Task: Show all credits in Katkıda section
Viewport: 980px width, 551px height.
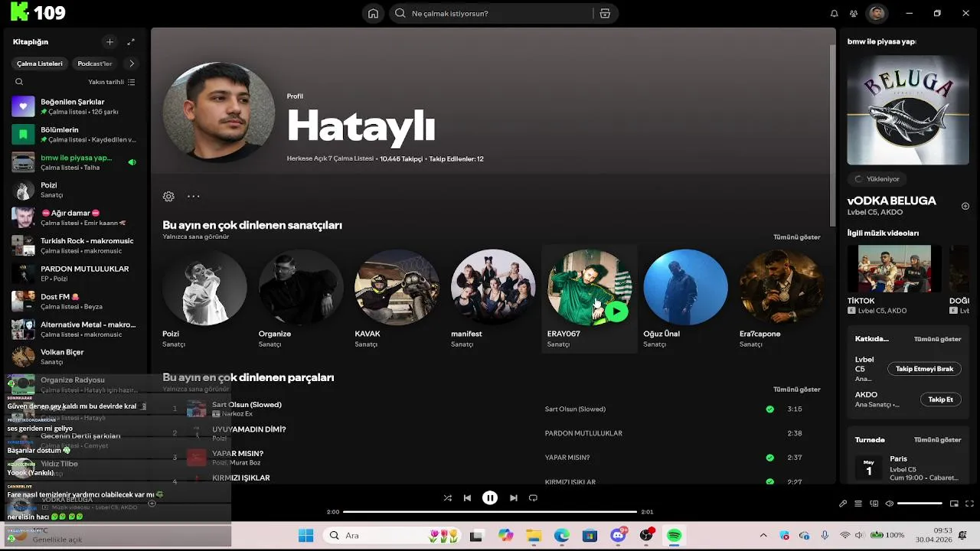Action: click(x=937, y=339)
